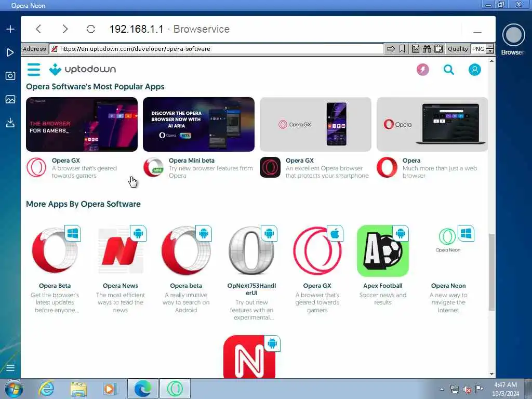Click the muted volume tray icon
This screenshot has width=532, height=399.
click(x=467, y=390)
